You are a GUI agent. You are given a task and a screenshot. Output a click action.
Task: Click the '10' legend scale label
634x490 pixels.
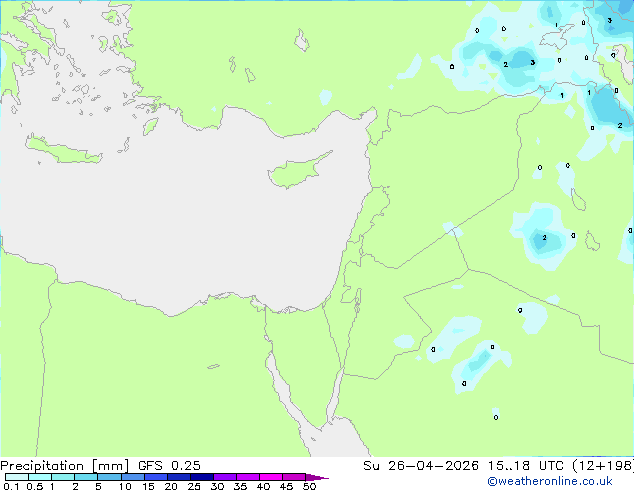(125, 486)
